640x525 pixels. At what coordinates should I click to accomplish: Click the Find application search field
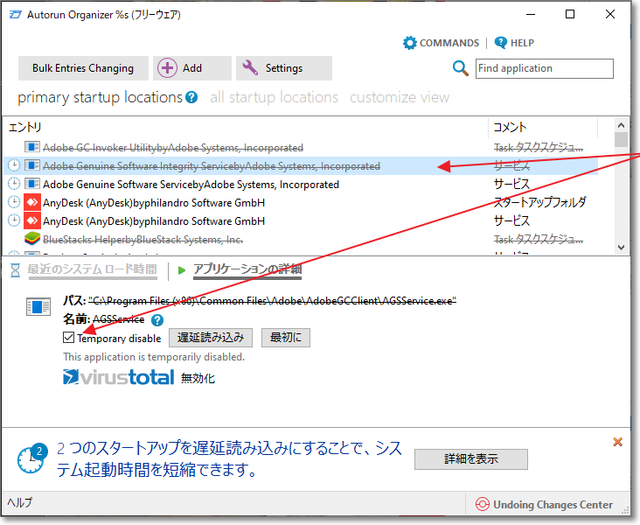point(543,68)
